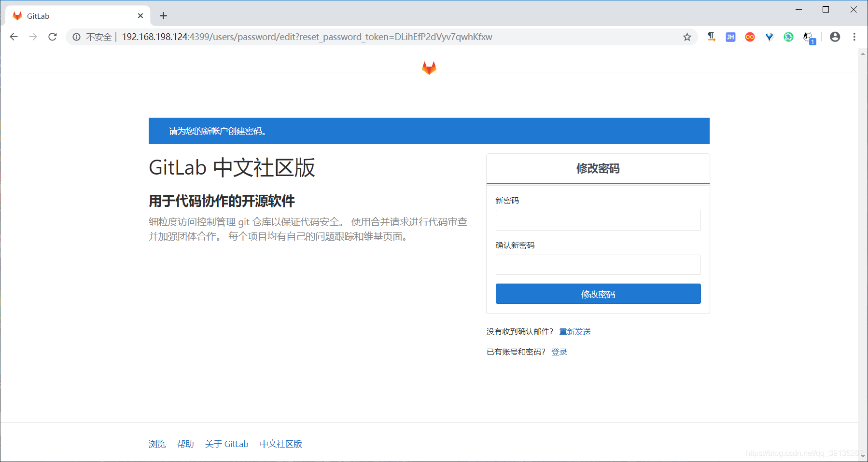This screenshot has height=462, width=868.
Task: Open the 浏览 footer link
Action: [157, 444]
